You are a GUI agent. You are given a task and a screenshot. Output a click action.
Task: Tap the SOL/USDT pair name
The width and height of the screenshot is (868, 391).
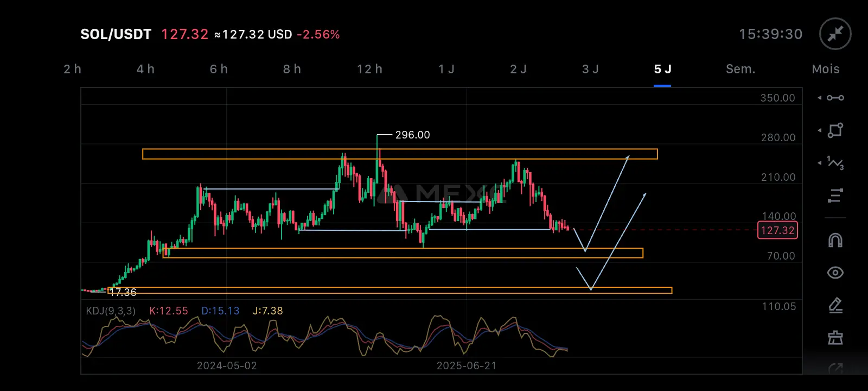(x=116, y=34)
